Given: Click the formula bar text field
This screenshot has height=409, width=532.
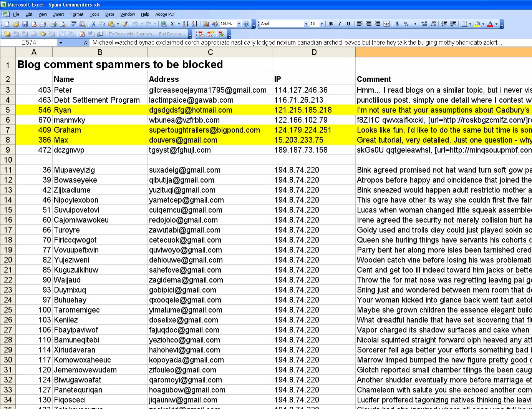Looking at the screenshot, I should pyautogui.click(x=310, y=43).
